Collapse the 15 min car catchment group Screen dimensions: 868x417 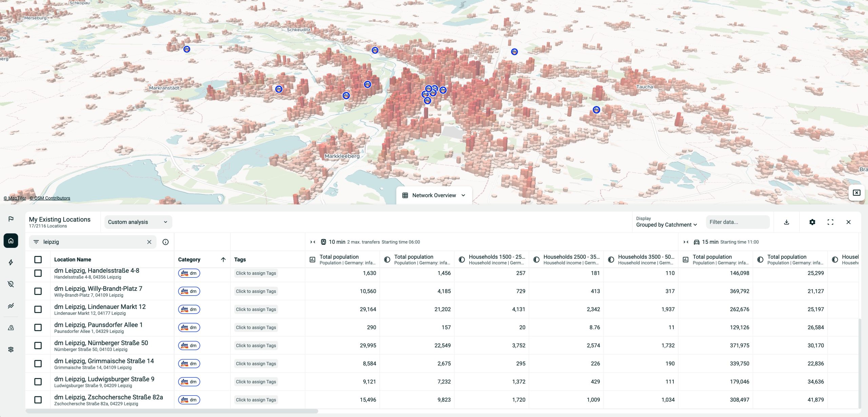point(686,242)
